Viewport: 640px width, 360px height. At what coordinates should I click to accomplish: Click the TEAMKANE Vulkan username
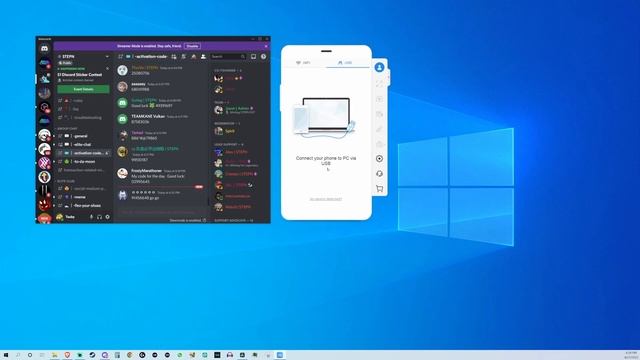148,116
